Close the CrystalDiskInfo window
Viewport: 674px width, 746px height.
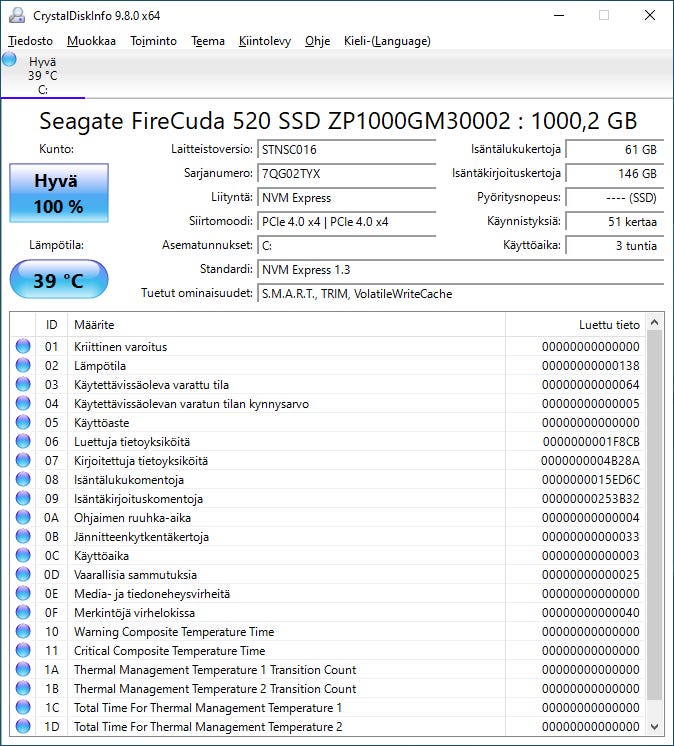pos(650,15)
